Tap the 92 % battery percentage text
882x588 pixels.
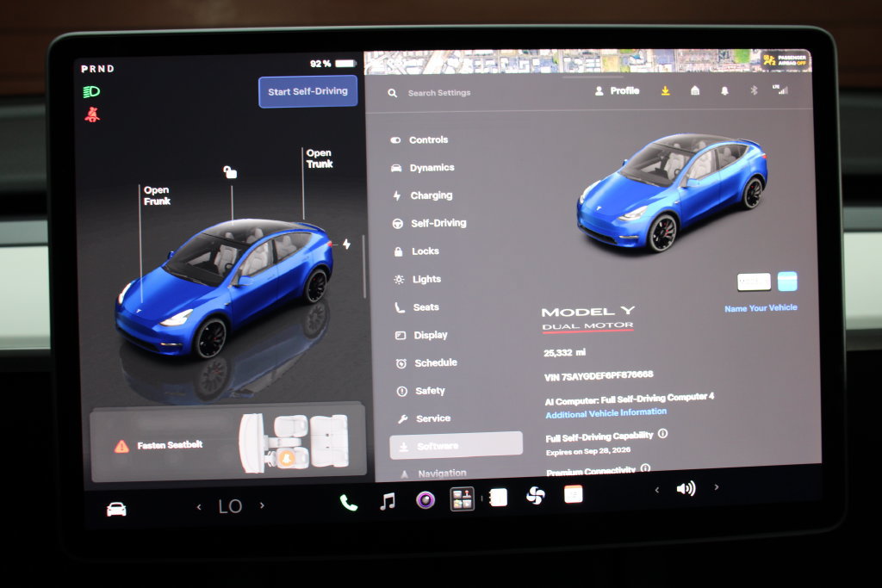point(320,64)
